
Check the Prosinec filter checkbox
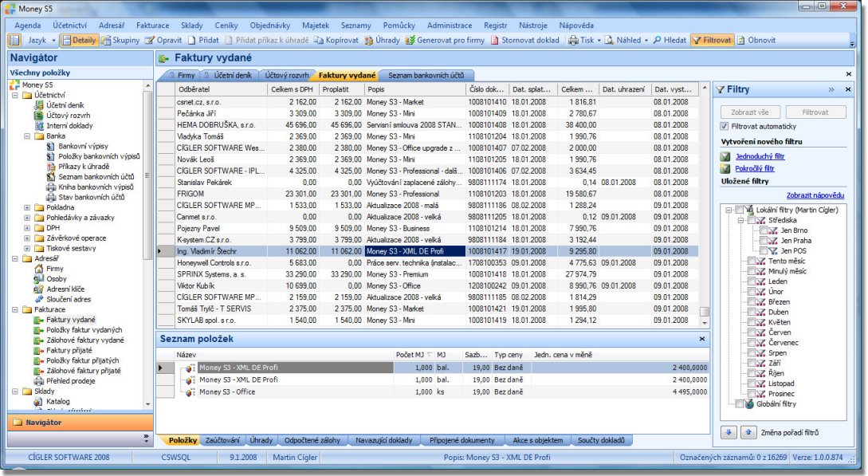coord(751,394)
